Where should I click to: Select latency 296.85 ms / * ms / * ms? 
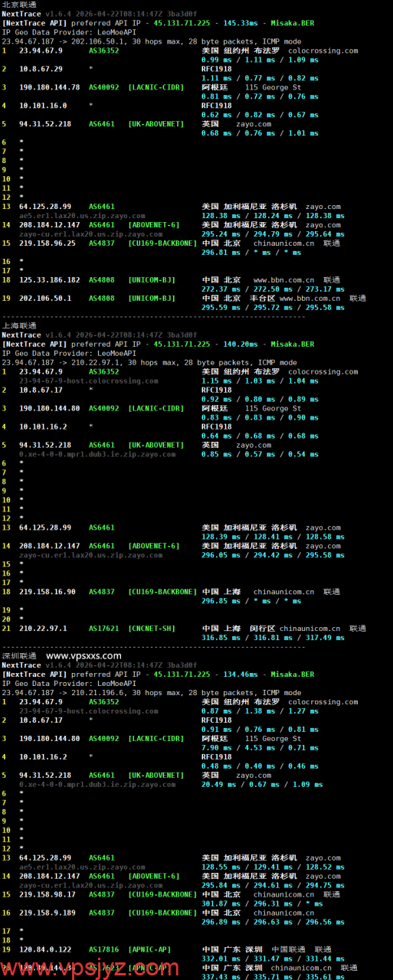[x=251, y=601]
